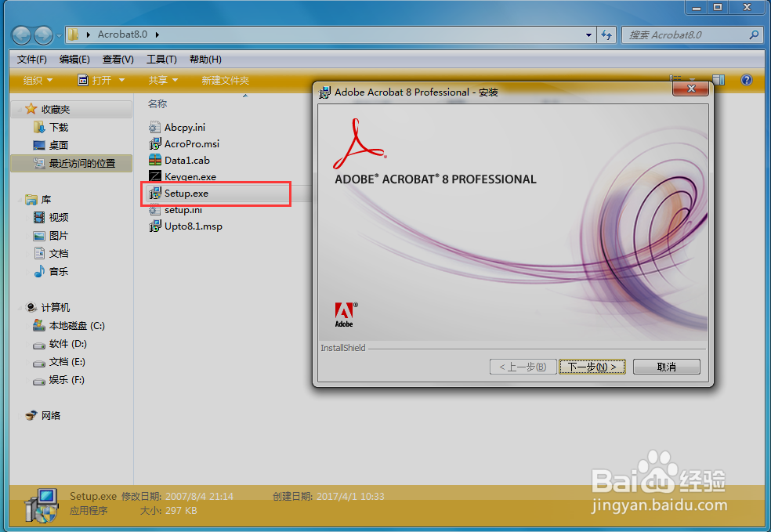Screen dimensions: 771x532
Task: Click the 名称 column header
Action: [157, 103]
